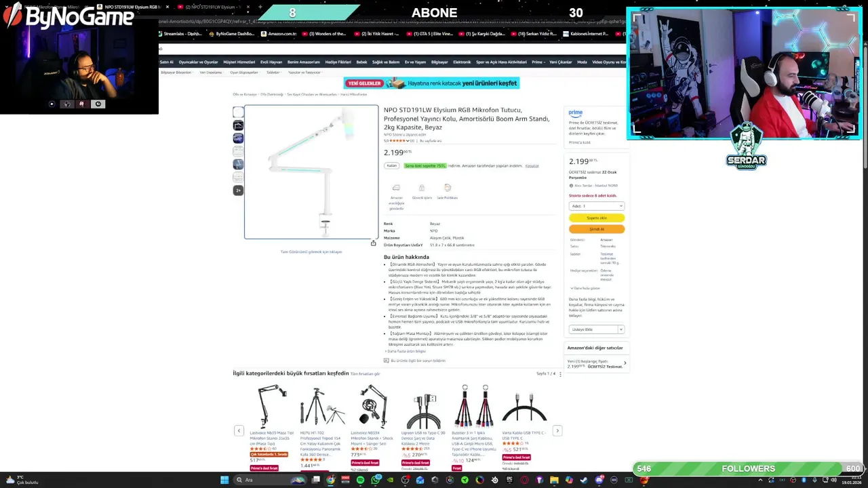Click the orange Şimdi Al button
Screen dimensions: 868x488
coord(597,229)
